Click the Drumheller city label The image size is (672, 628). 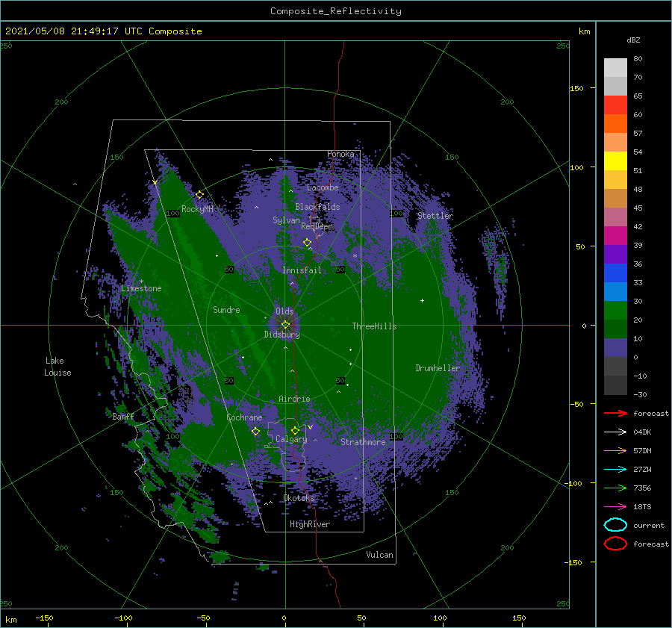pyautogui.click(x=438, y=368)
